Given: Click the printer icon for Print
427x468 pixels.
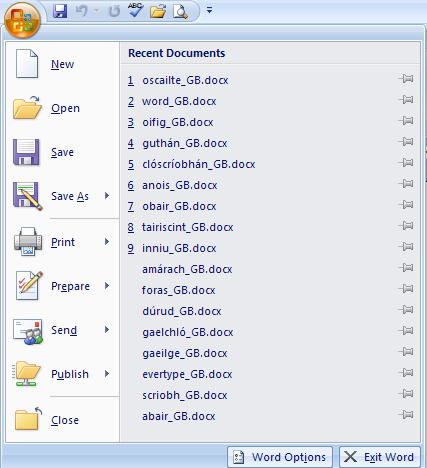Looking at the screenshot, I should pos(28,242).
